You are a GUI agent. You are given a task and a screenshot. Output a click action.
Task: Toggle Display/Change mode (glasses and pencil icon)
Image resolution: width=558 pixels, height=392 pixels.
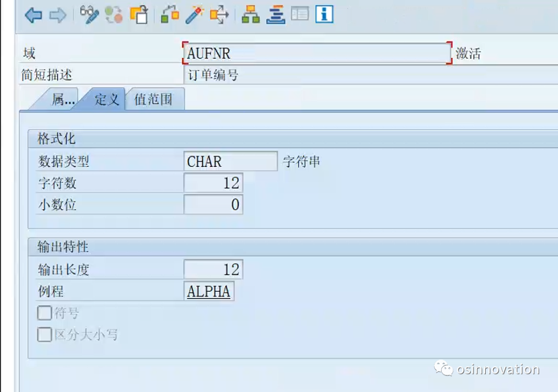[x=89, y=15]
